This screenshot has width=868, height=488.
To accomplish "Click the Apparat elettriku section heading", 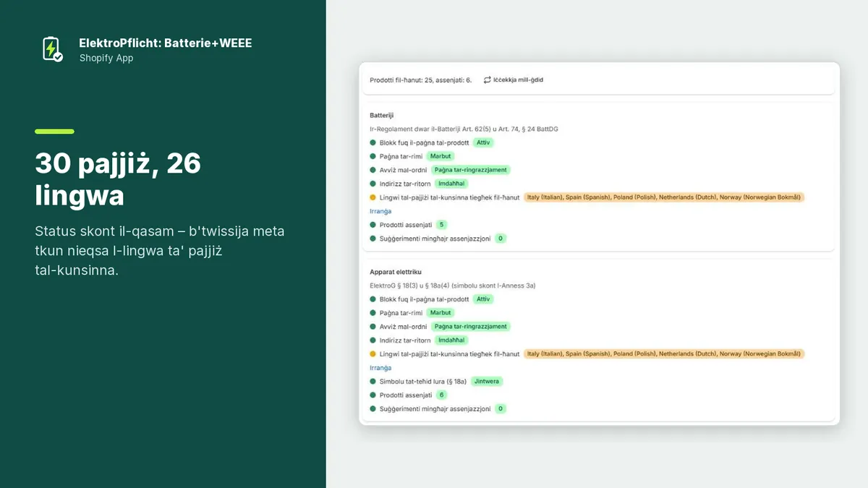I will coord(396,272).
